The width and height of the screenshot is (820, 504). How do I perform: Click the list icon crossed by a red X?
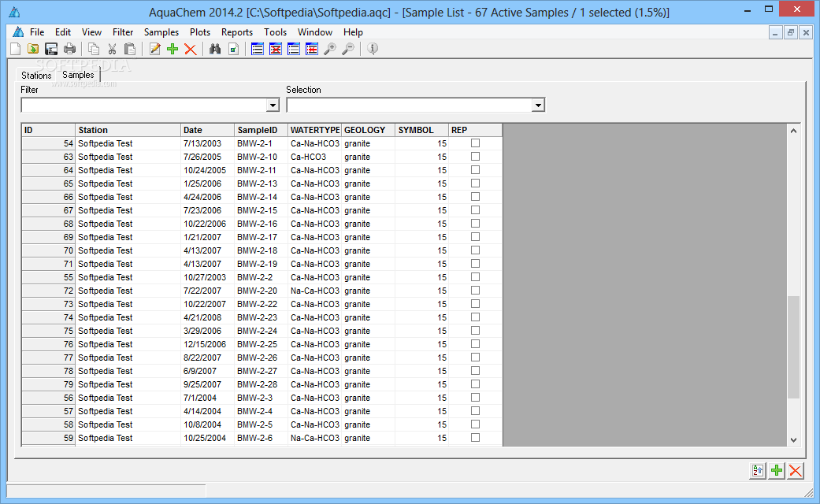(x=276, y=49)
